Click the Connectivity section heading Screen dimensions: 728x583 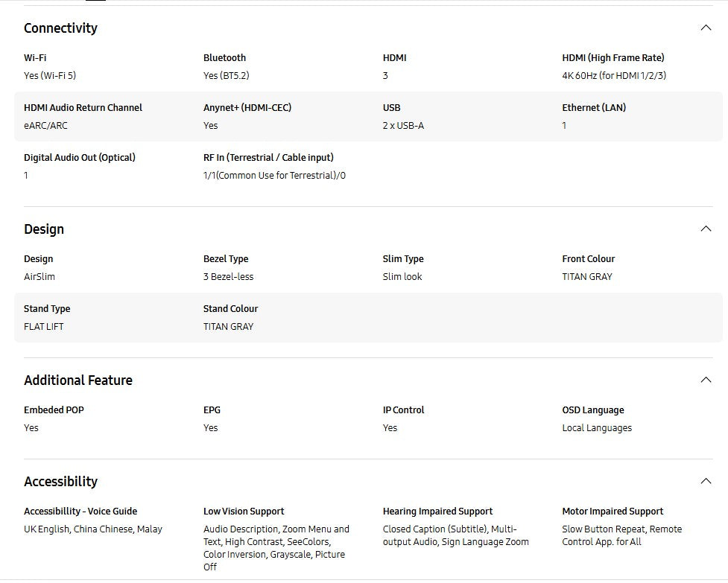coord(60,28)
